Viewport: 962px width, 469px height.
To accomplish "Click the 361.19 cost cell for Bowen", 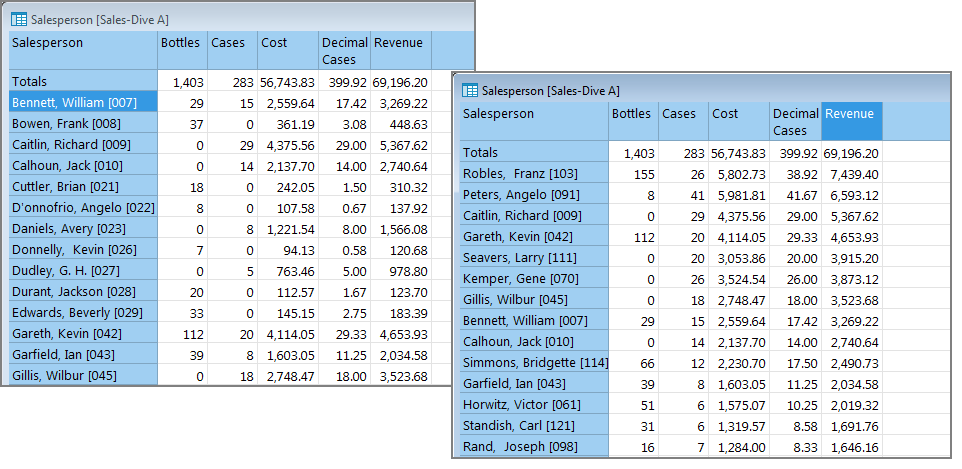I will (x=288, y=123).
